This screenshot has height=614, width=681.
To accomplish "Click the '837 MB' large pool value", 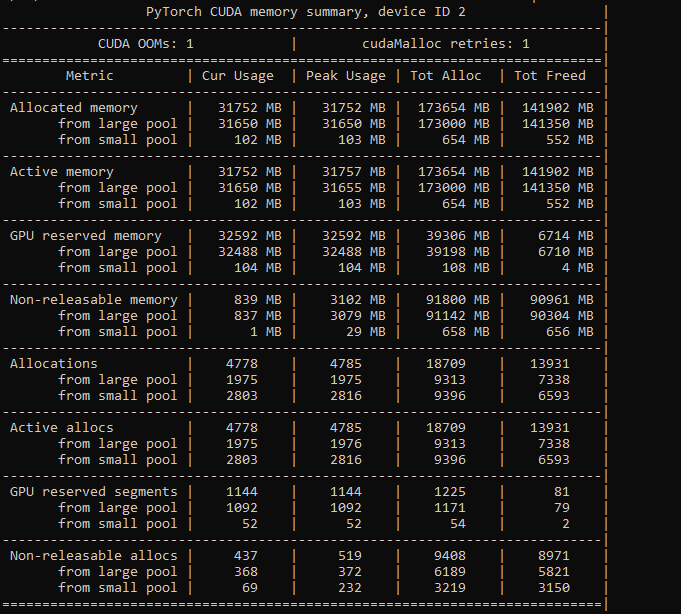I will (258, 316).
